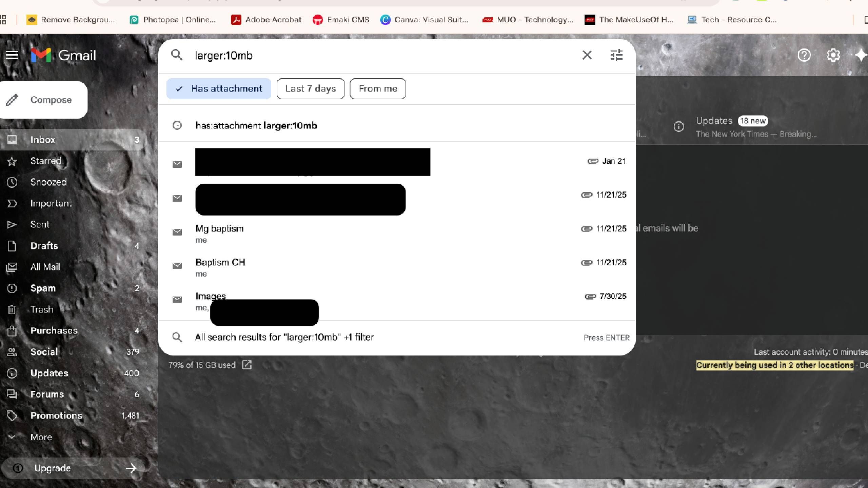Open the Promotions category
This screenshot has width=868, height=488.
(73, 415)
